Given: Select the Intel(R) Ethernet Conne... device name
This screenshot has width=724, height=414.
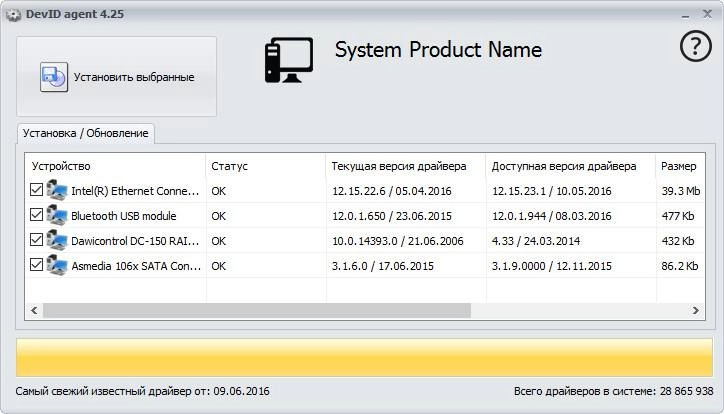Looking at the screenshot, I should coord(135,191).
